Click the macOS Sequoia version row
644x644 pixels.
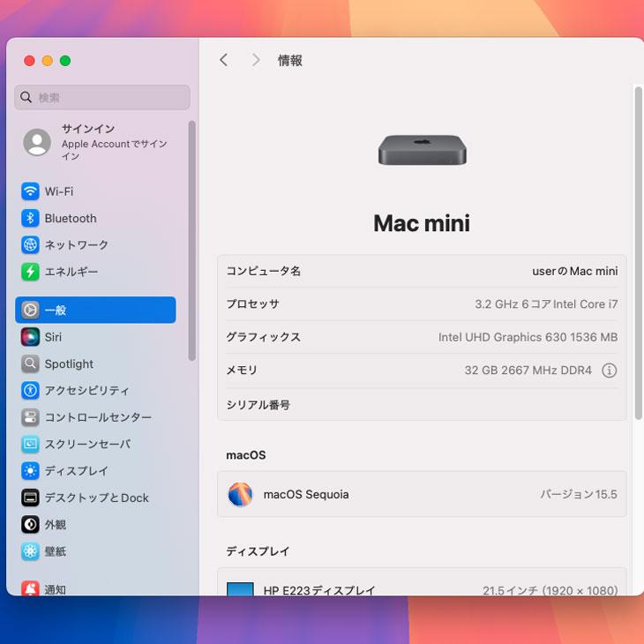tap(422, 494)
